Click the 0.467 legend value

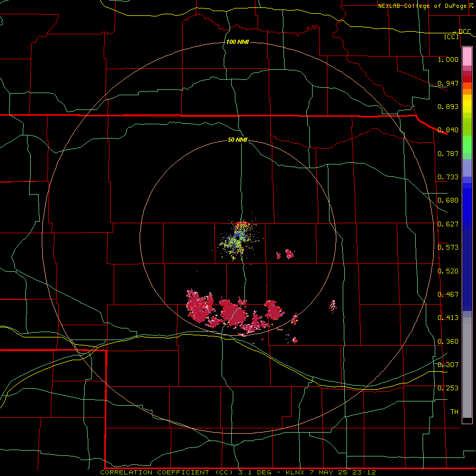448,295
